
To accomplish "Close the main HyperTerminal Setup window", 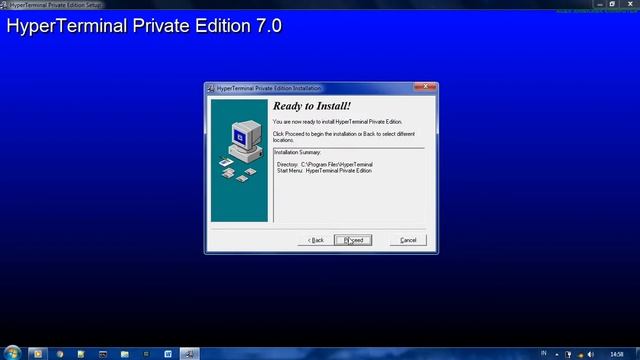I will (x=629, y=4).
